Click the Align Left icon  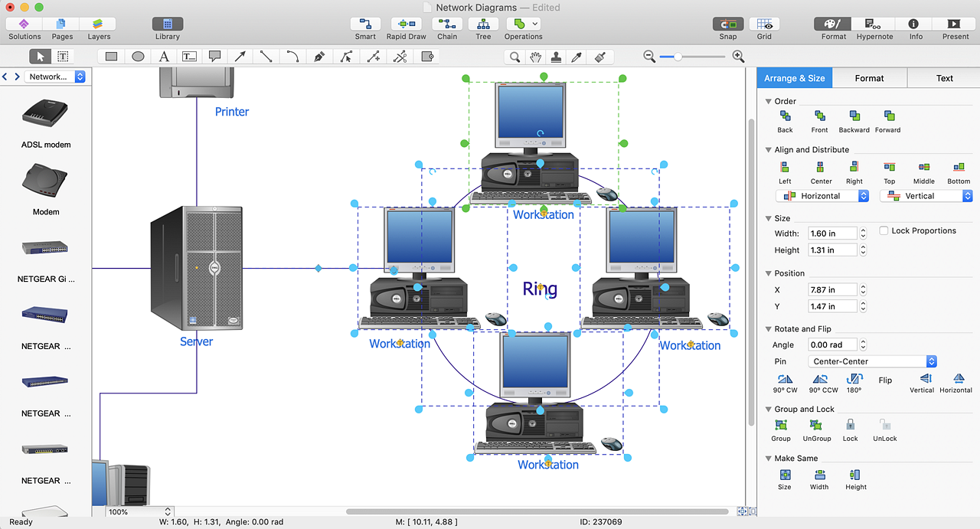pyautogui.click(x=785, y=168)
